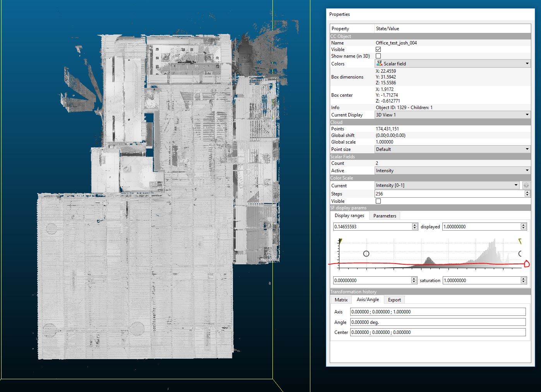Open the Colors Scalar field dropdown
Image resolution: width=541 pixels, height=392 pixels.
click(x=452, y=63)
